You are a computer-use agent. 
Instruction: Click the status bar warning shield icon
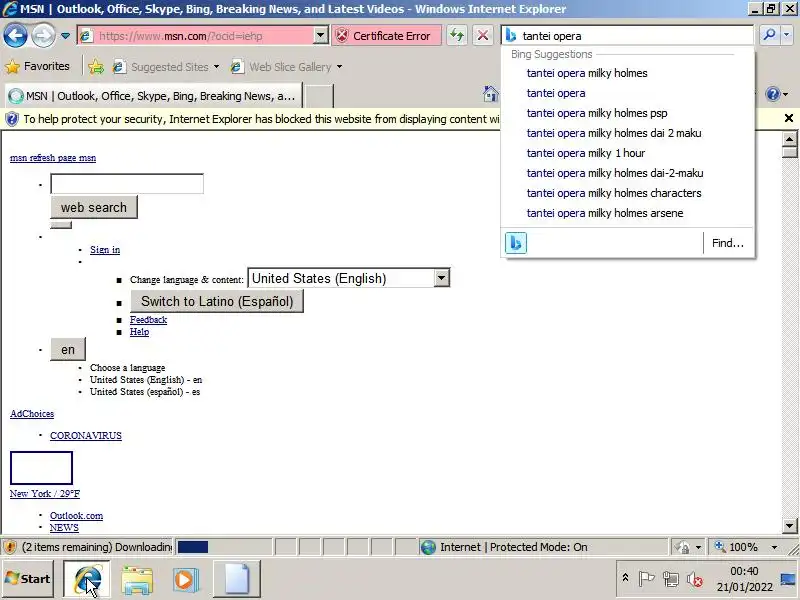click(10, 547)
